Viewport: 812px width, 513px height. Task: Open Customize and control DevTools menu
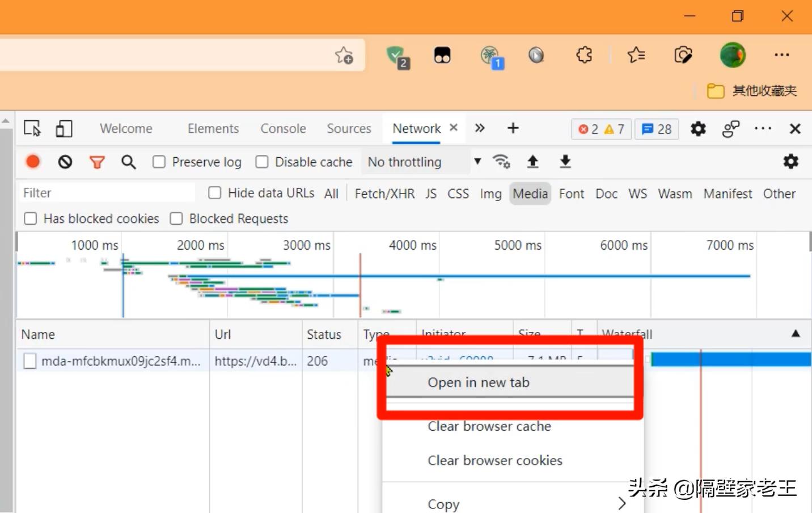(763, 129)
